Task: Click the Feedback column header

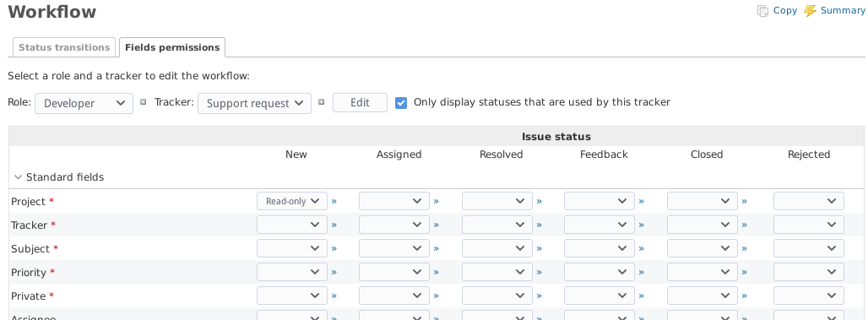Action: [x=604, y=155]
